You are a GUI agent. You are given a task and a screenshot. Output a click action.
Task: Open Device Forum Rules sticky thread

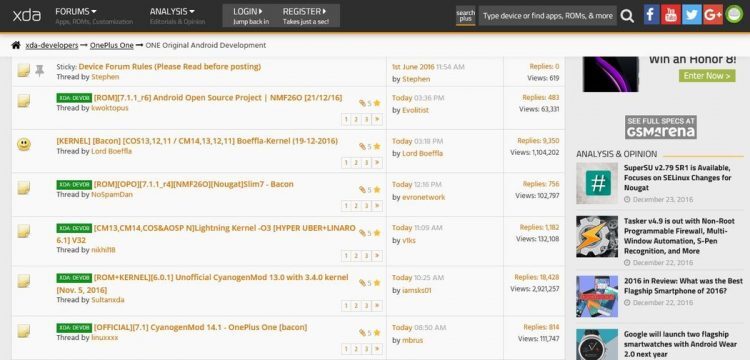[x=170, y=66]
